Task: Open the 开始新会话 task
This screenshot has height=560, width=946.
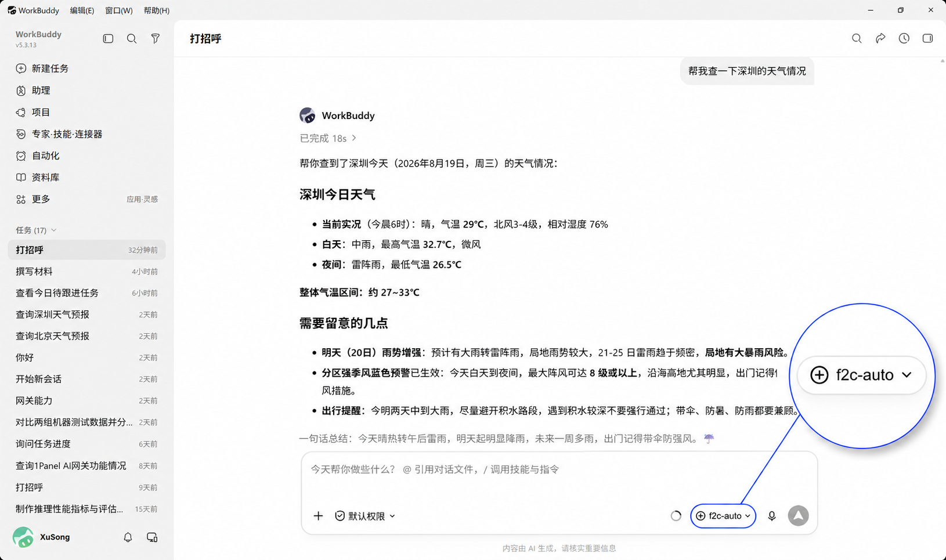Action: click(x=87, y=379)
